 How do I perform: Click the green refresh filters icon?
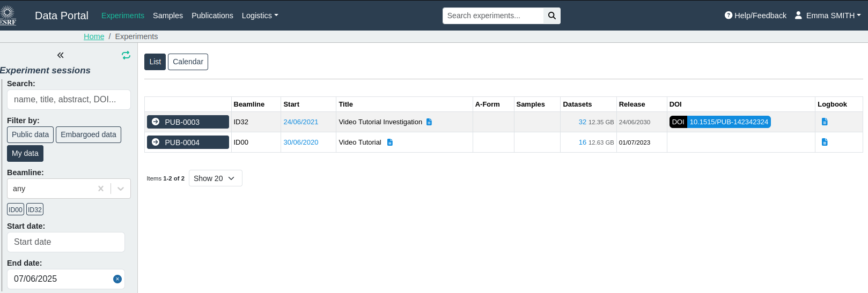pyautogui.click(x=126, y=55)
